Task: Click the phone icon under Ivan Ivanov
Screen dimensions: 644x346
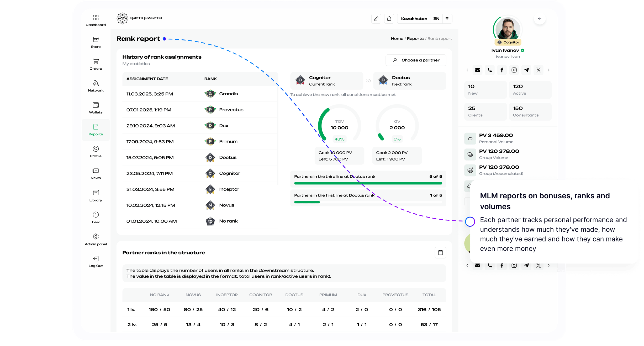Action: 490,70
